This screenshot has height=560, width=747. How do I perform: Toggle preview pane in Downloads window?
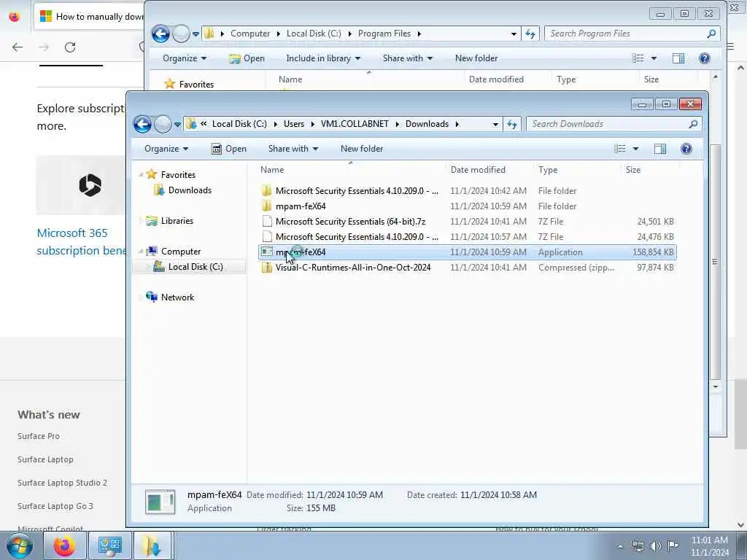point(659,149)
